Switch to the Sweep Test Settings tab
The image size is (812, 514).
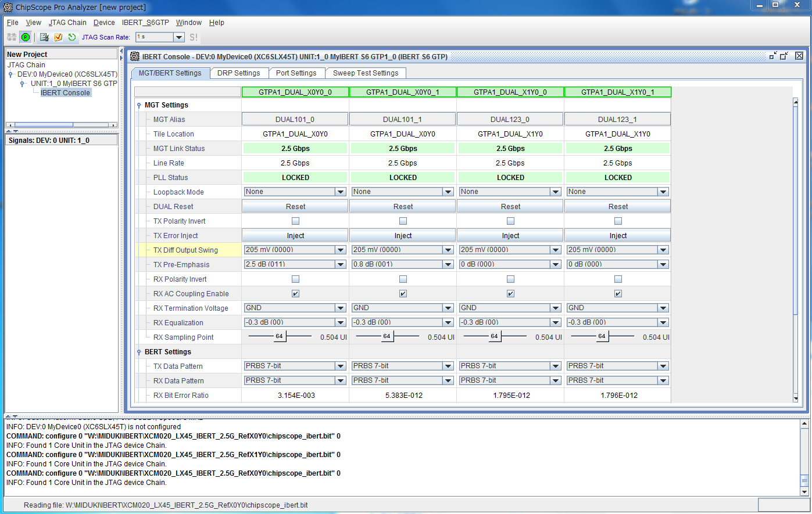[x=366, y=73]
